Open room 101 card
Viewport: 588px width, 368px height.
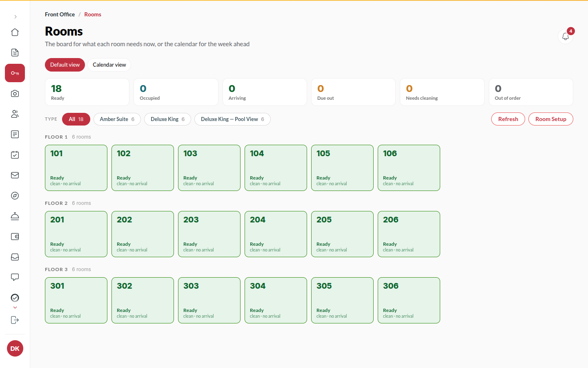(x=76, y=168)
